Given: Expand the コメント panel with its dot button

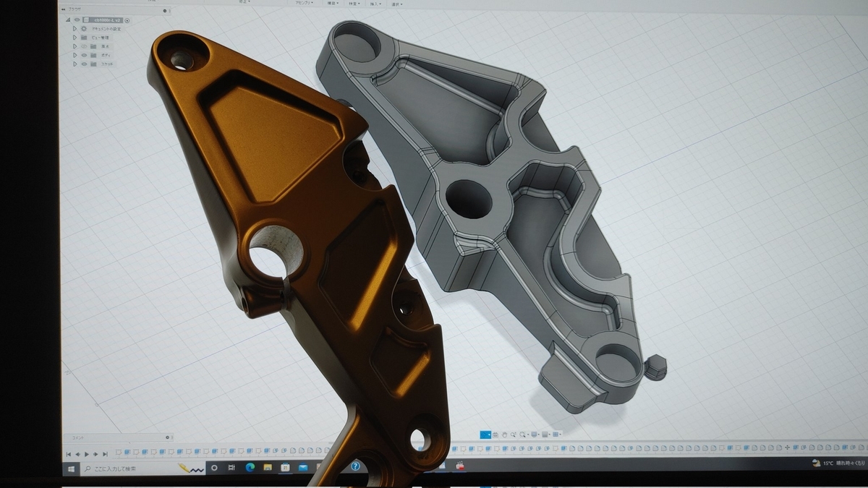Looking at the screenshot, I should coord(167,437).
